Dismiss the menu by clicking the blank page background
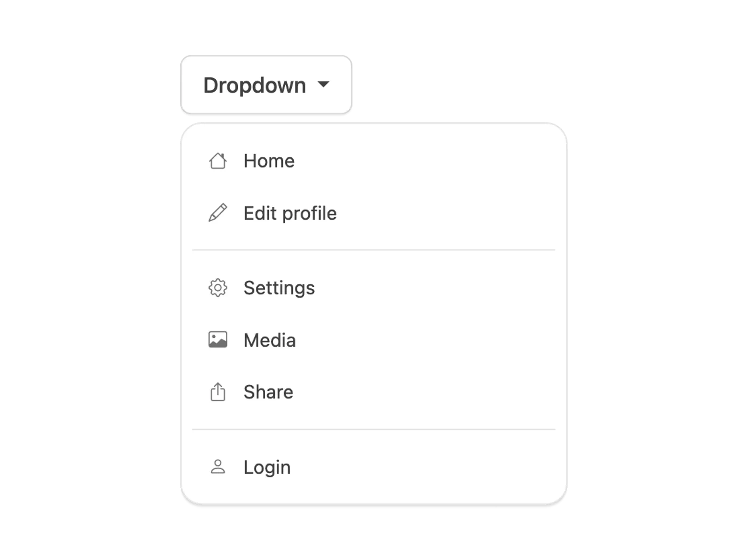Viewport: 747px width, 560px height. coord(654,280)
